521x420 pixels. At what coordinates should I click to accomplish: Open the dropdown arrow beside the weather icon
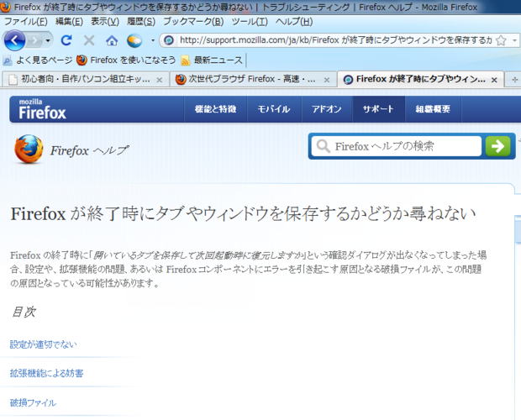(x=152, y=40)
